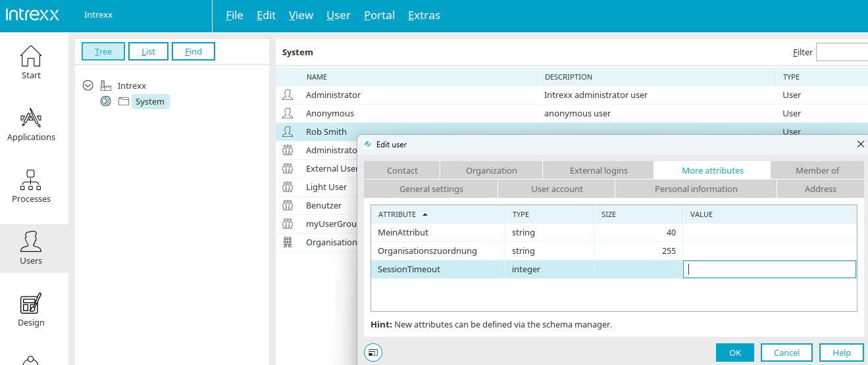Click the organization icon beside Organisation
Image resolution: width=868 pixels, height=365 pixels.
(288, 242)
